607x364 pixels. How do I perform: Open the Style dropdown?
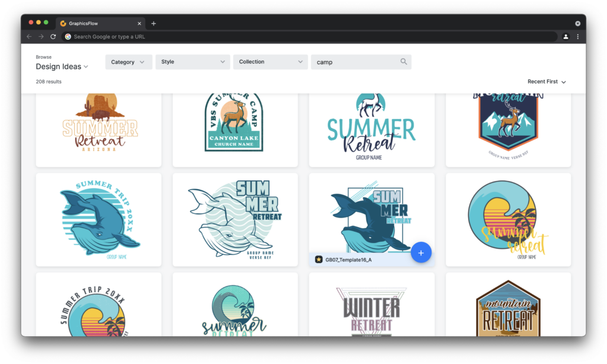click(x=193, y=62)
